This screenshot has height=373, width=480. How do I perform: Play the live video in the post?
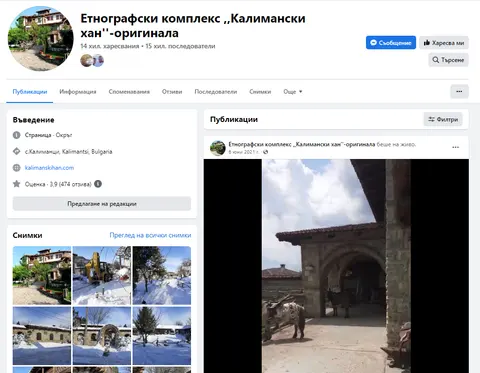point(336,266)
